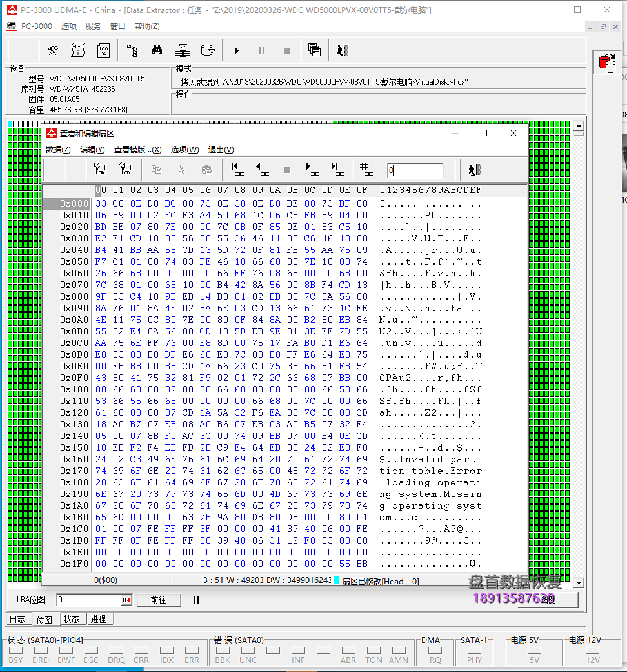
Task: Click the LBA位图 input field
Action: (x=89, y=600)
